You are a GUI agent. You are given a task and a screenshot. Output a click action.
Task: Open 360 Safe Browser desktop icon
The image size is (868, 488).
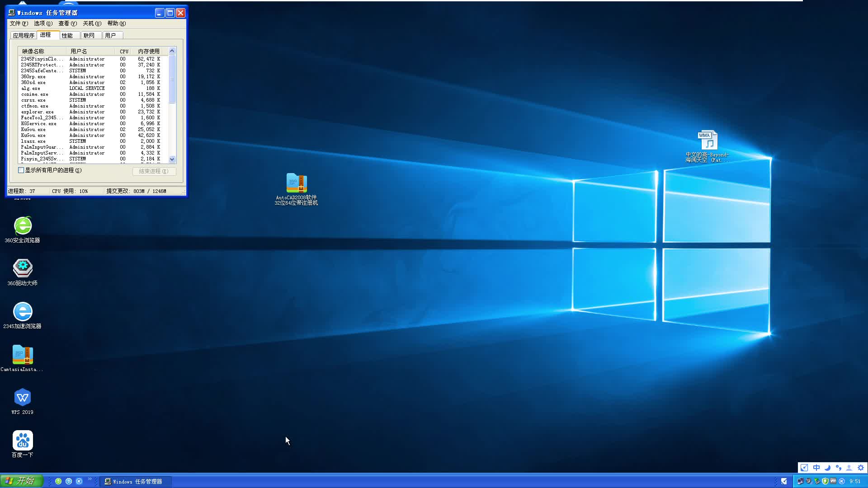[23, 226]
